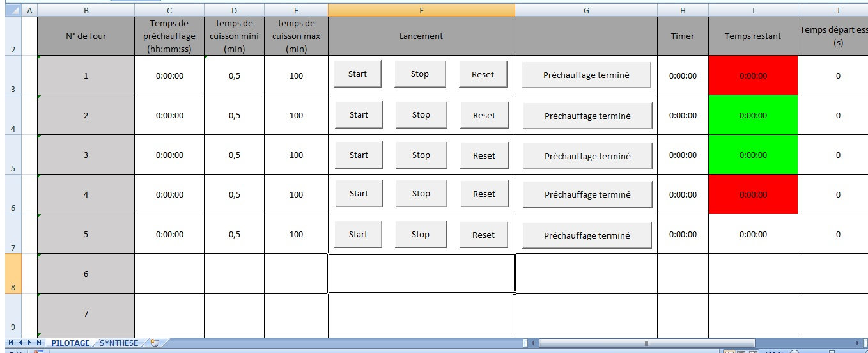Select row 3 header
Viewport: 868px width, 353px height.
[13, 75]
